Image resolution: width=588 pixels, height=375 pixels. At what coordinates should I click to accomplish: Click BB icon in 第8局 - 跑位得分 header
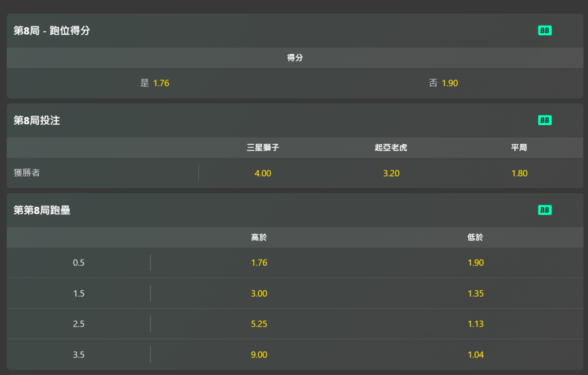(x=544, y=30)
